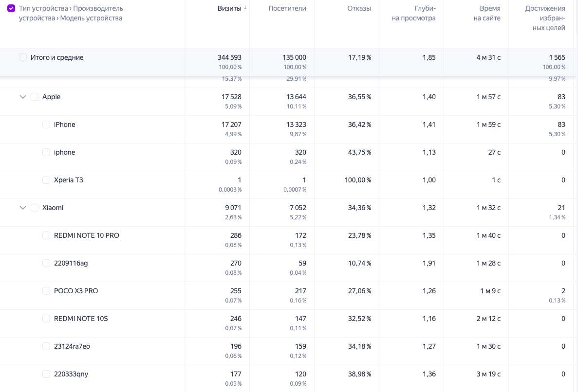Sort by Посетители column header

click(x=287, y=8)
